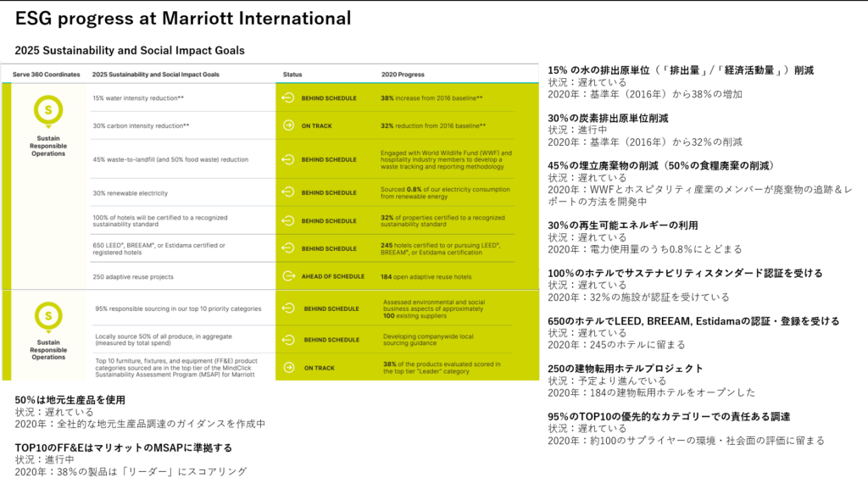This screenshot has height=489, width=868.
Task: Click the status arrow icon in the waste-to-landfill row
Action: coord(288,159)
